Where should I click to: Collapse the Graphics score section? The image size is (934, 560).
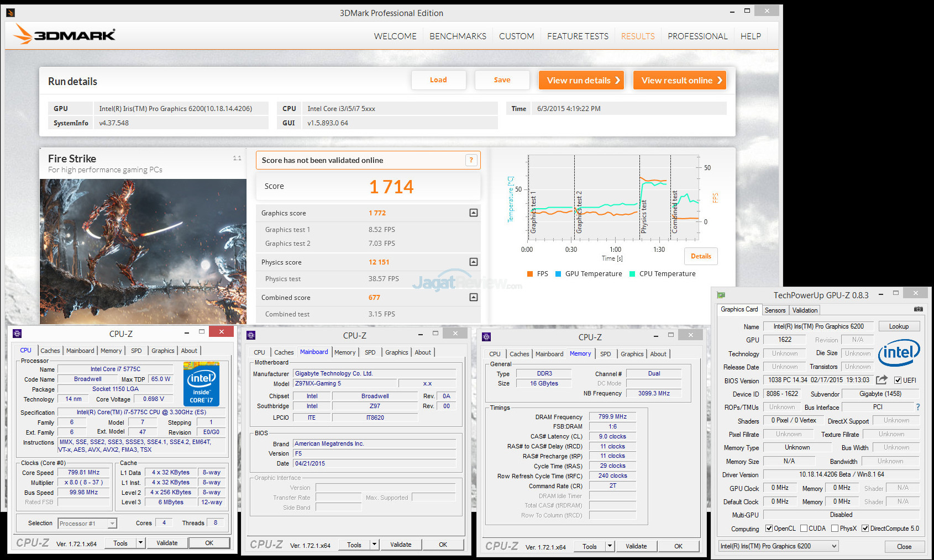474,213
